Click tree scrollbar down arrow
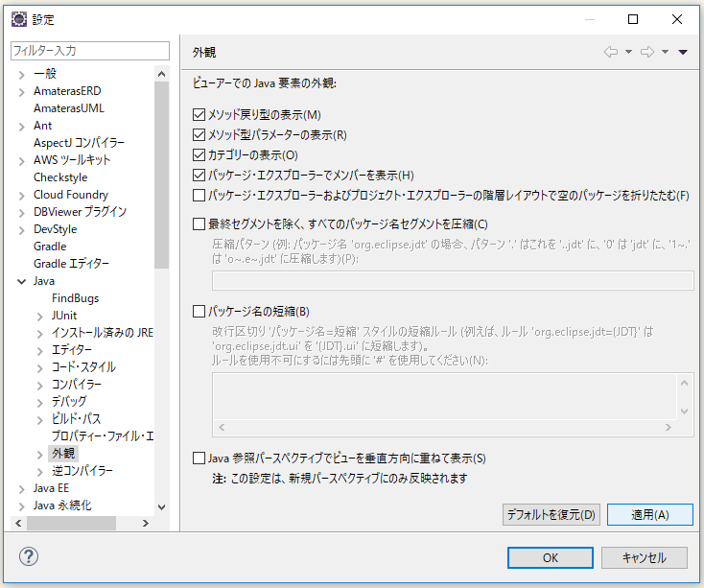704x588 pixels. [162, 507]
